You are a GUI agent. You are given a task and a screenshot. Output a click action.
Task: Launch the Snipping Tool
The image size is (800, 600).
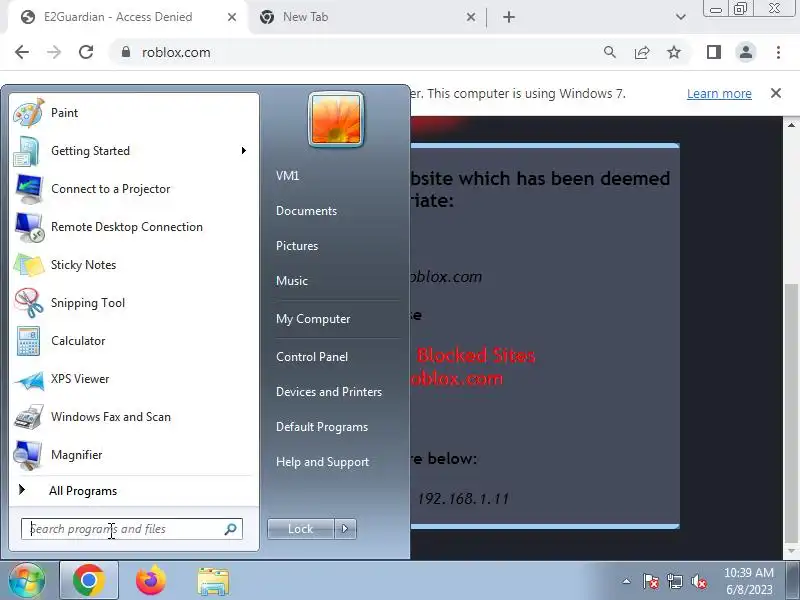click(87, 303)
